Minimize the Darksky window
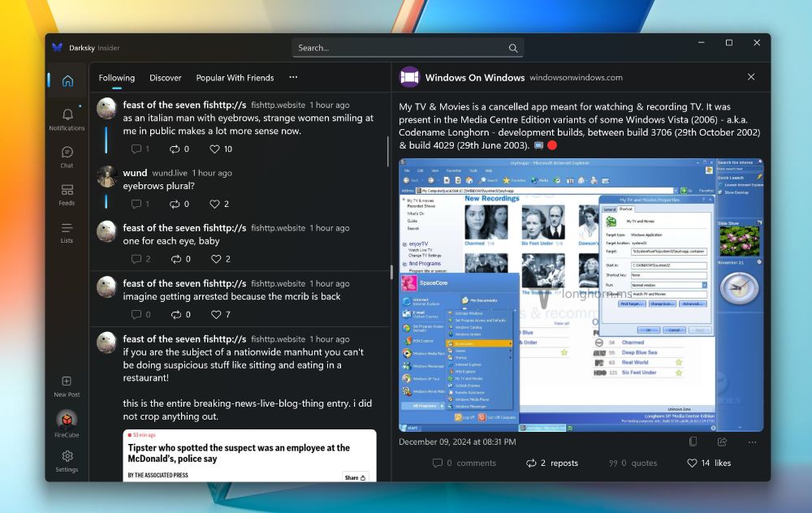The height and width of the screenshot is (513, 812). [x=702, y=43]
